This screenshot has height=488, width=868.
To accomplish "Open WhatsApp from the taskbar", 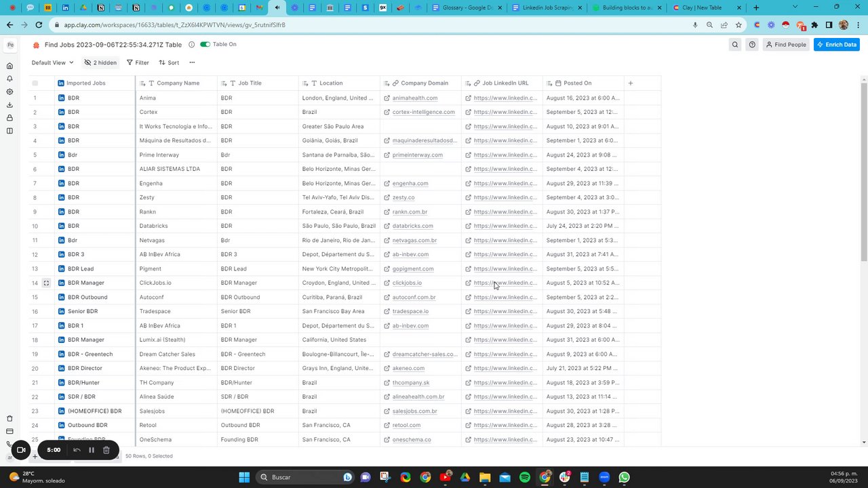I will (x=625, y=477).
